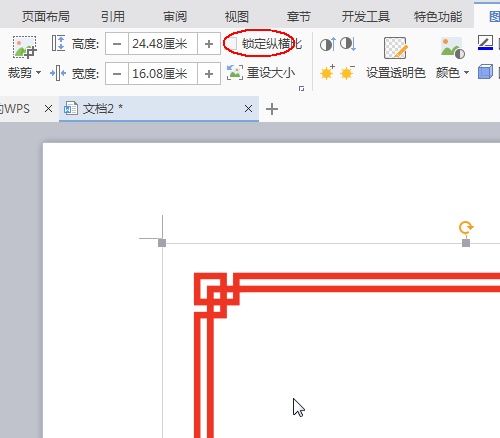This screenshot has height=438, width=500.
Task: Open a new document tab with plus
Action: pyautogui.click(x=272, y=109)
